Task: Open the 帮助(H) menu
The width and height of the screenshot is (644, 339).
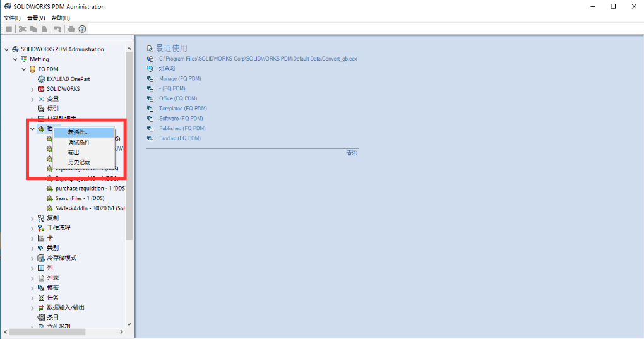Action: pyautogui.click(x=61, y=18)
